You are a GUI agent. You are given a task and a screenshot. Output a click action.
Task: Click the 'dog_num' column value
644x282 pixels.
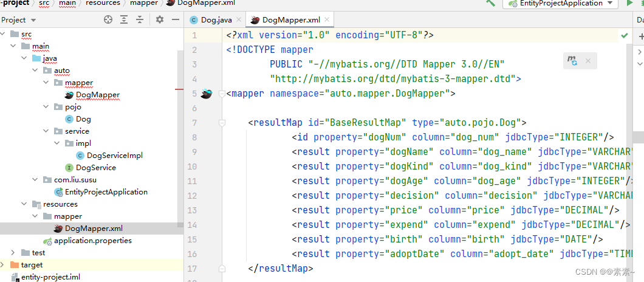[475, 137]
